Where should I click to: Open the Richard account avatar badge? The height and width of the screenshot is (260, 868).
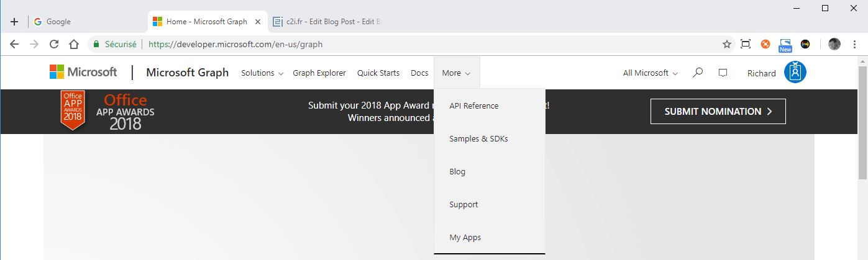click(x=795, y=73)
